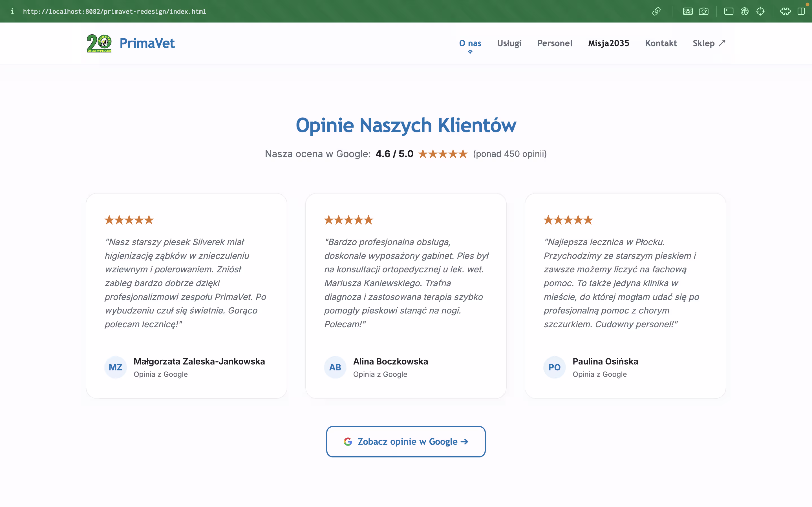Image resolution: width=812 pixels, height=507 pixels.
Task: Click the site info icon
Action: click(x=12, y=11)
